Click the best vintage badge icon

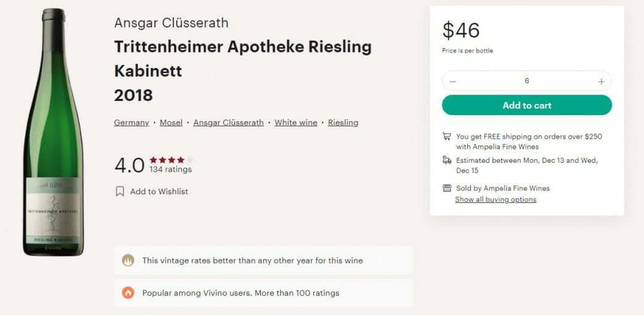coord(128,261)
